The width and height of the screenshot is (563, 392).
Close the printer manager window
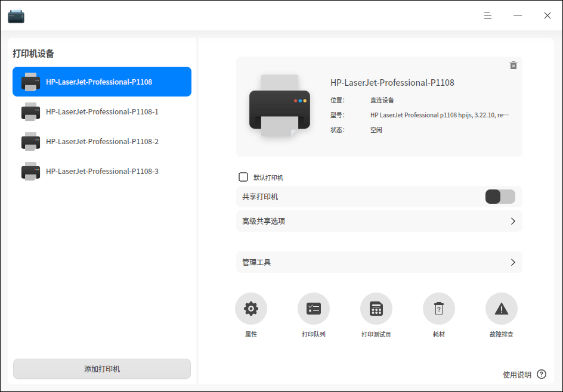547,15
